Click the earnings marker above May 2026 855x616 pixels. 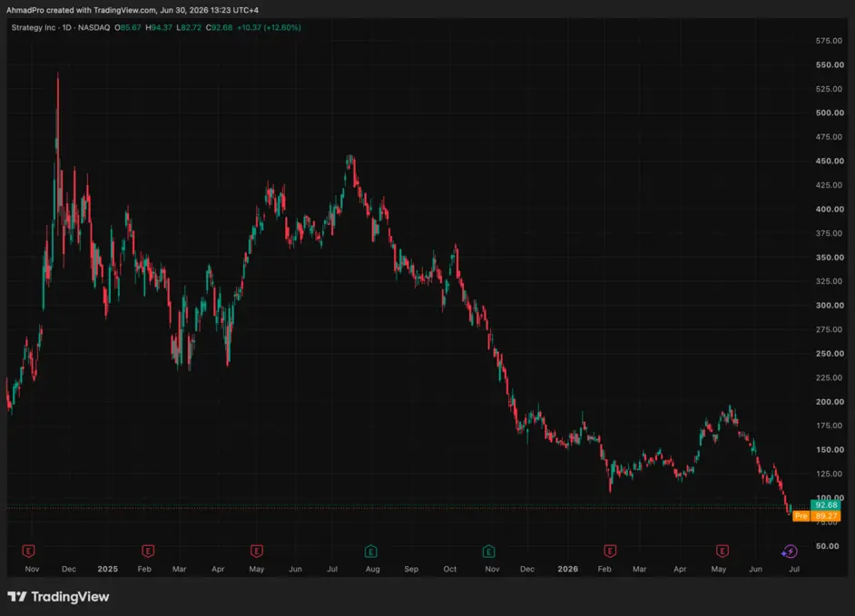coord(722,551)
